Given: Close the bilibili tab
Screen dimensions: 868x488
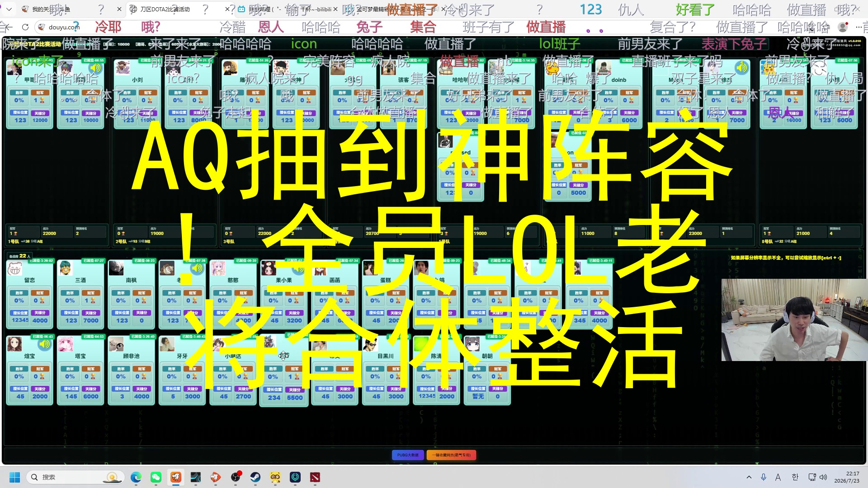Looking at the screenshot, I should pyautogui.click(x=335, y=9).
